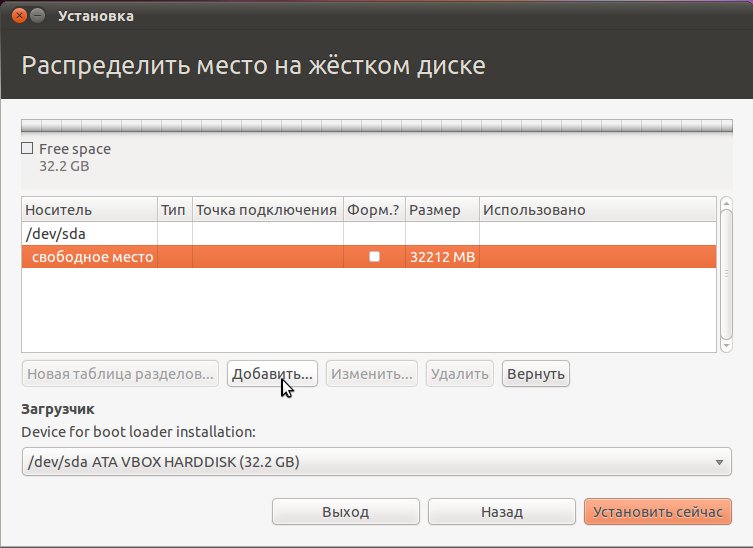The width and height of the screenshot is (753, 548).
Task: Click the 32212 MB size cell
Action: coord(442,257)
